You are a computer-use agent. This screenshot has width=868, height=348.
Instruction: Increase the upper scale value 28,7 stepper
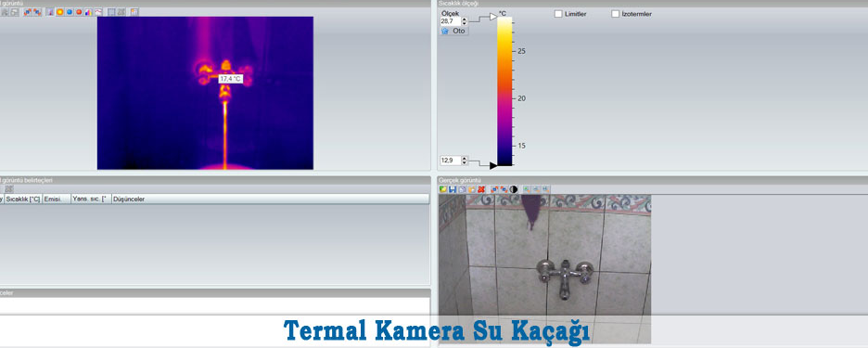point(465,19)
